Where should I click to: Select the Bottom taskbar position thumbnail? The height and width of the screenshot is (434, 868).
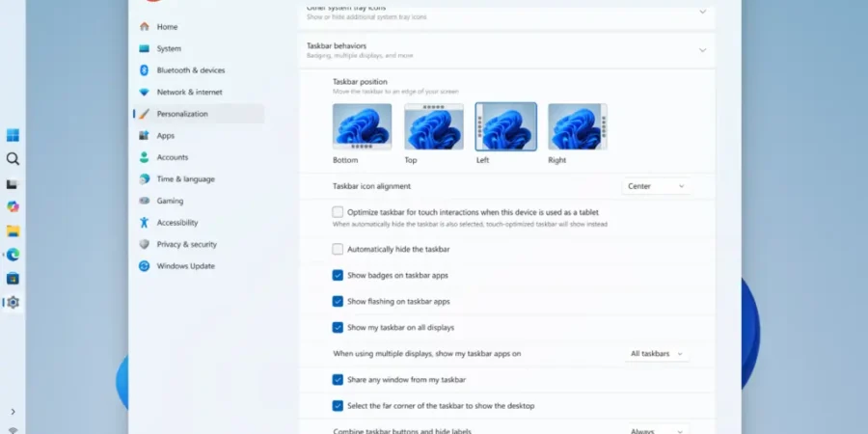362,126
